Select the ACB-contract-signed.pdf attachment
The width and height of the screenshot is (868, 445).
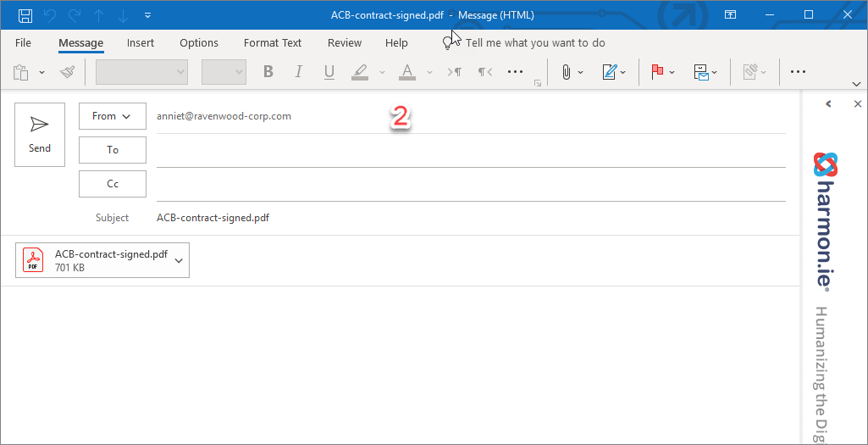102,260
